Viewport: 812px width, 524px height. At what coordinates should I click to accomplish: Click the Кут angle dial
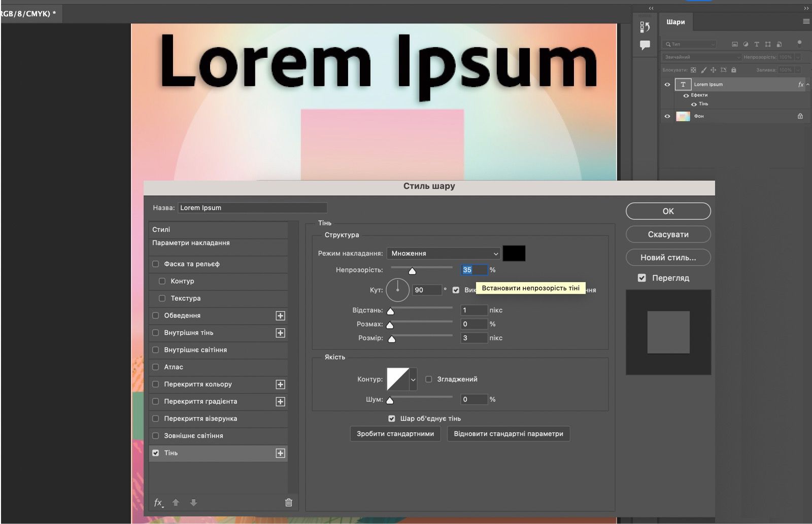(397, 290)
